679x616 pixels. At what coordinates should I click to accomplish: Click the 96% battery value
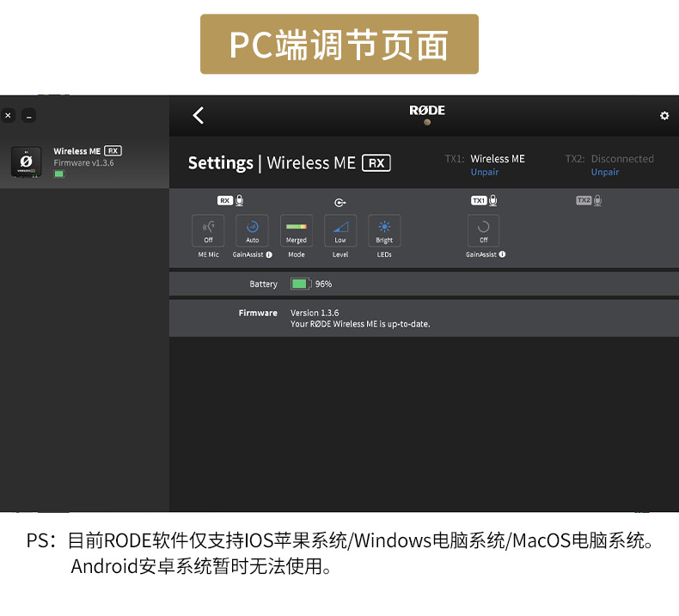(x=323, y=284)
